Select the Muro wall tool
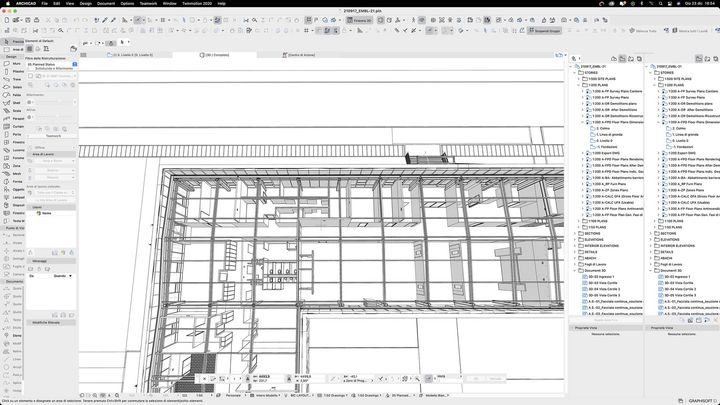 (12, 64)
